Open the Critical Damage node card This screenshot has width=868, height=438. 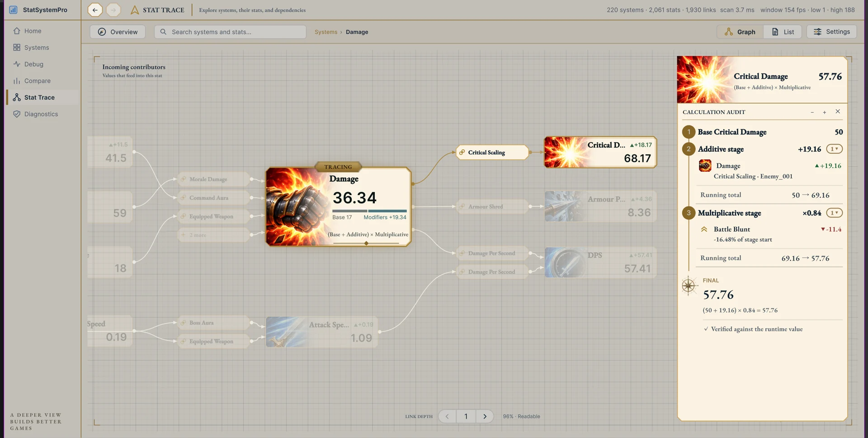(x=600, y=152)
